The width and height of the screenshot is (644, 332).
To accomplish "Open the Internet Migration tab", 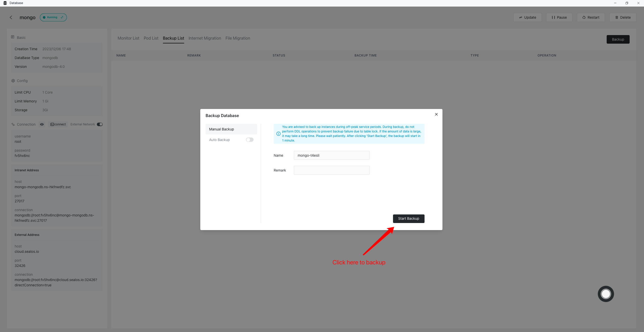I will [x=205, y=38].
